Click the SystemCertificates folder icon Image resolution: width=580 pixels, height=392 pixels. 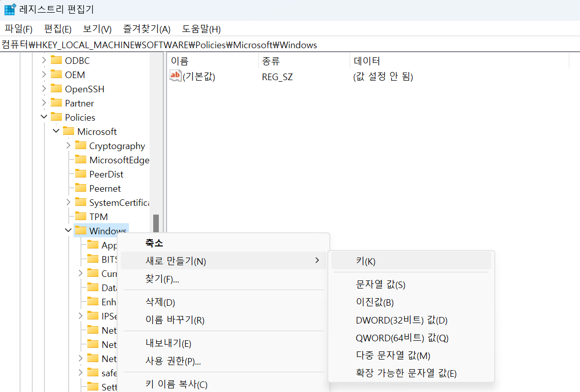coord(81,202)
